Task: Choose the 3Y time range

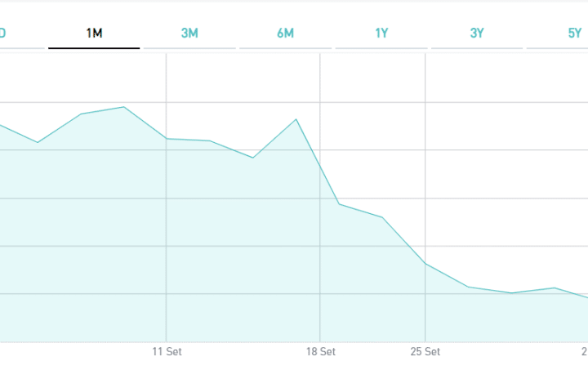Action: (477, 33)
